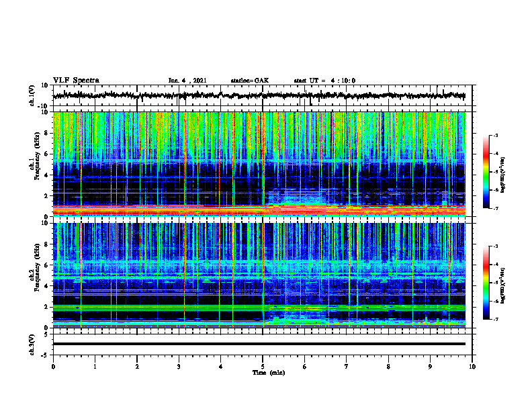Click the ch.1 spectrogram "4" kHz tick label
The width and height of the screenshot is (532, 411).
tap(46, 175)
